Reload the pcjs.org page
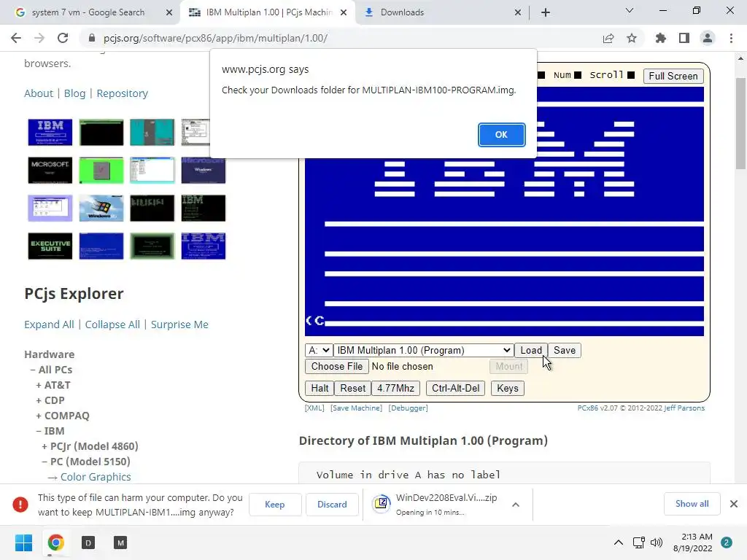Viewport: 747px width, 560px height. pyautogui.click(x=63, y=38)
